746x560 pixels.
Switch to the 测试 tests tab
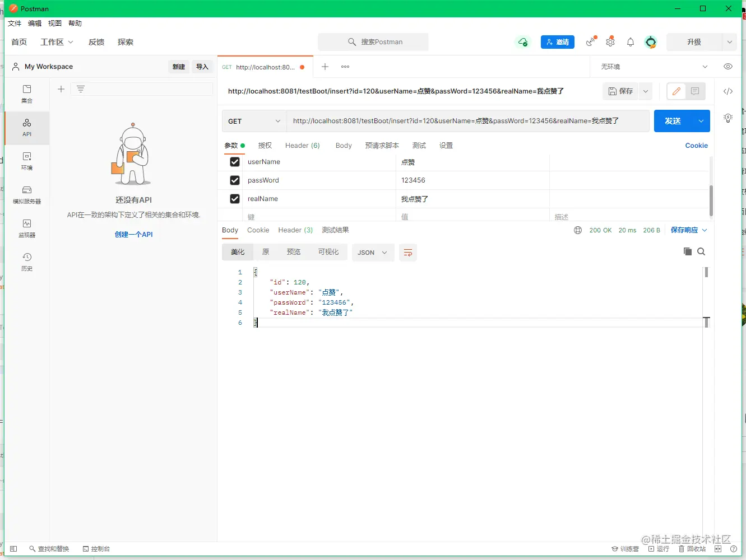pos(419,146)
